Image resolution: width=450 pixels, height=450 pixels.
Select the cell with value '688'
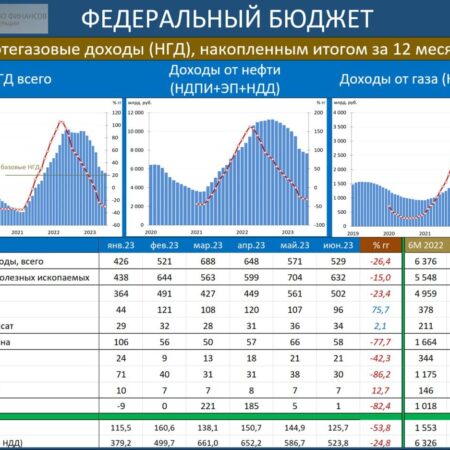(x=208, y=261)
